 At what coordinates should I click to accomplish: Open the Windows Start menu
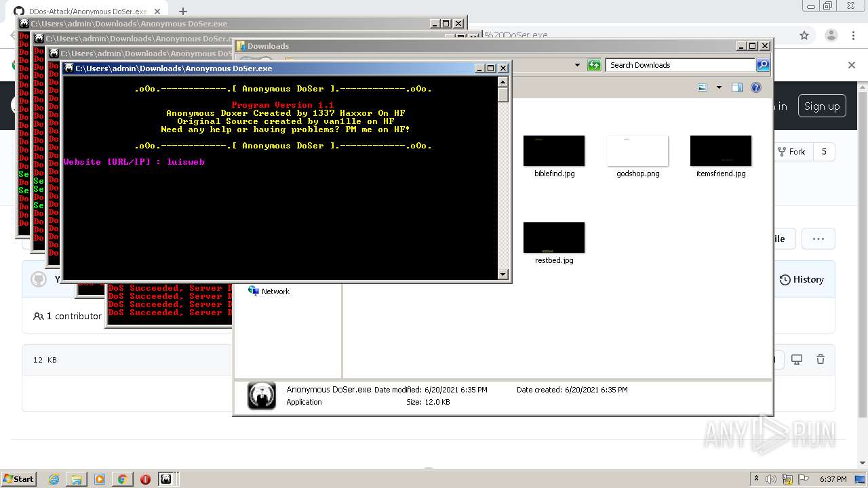tap(19, 479)
